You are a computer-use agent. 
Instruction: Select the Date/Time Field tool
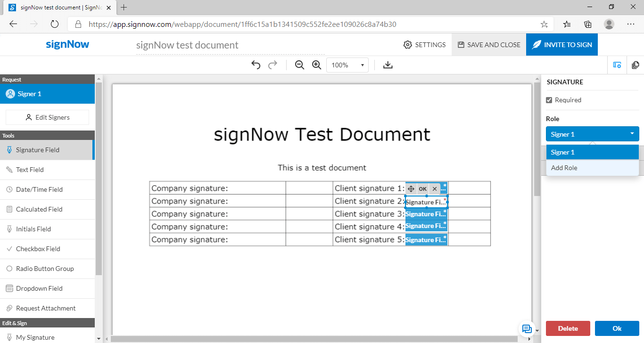point(47,189)
